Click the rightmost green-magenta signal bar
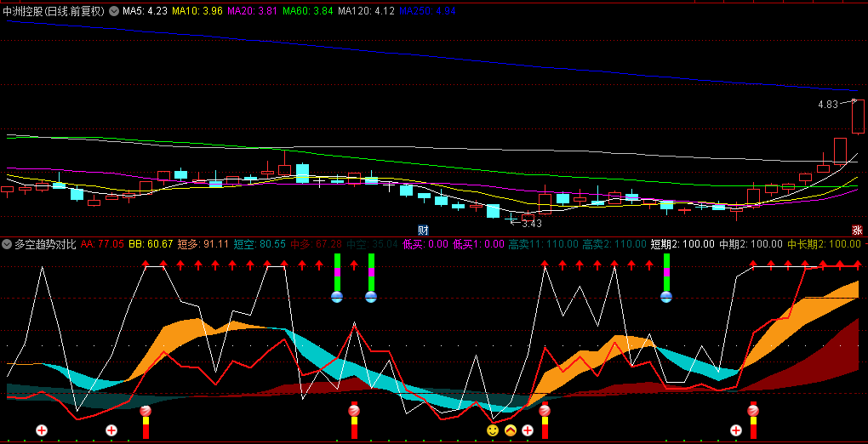Screen dimensions: 868x444 tap(666, 272)
